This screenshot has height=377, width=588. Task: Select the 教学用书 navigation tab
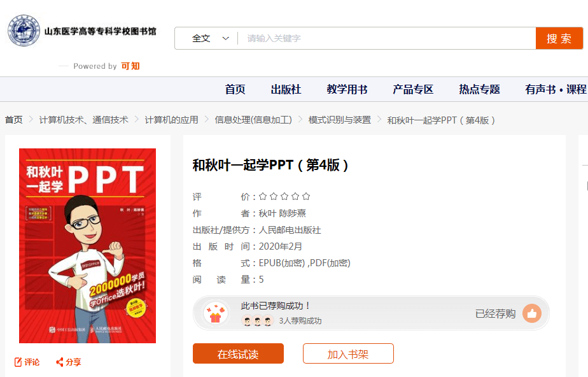click(x=347, y=90)
